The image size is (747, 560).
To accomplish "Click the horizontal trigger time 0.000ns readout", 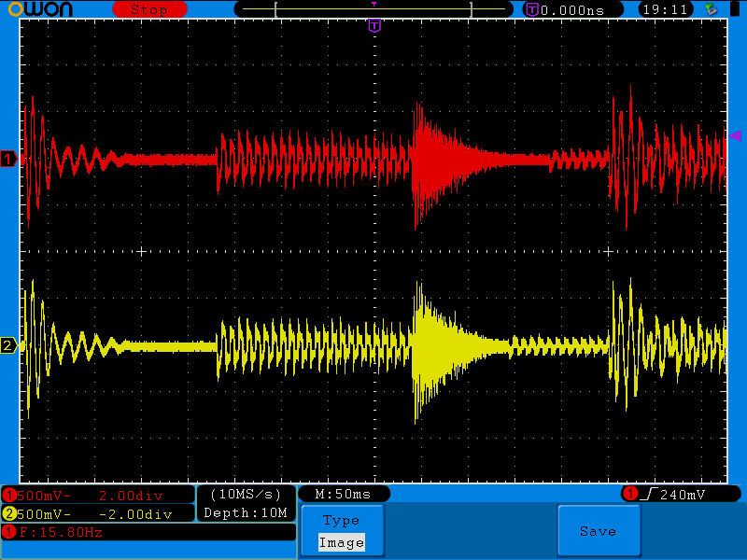I will point(572,10).
